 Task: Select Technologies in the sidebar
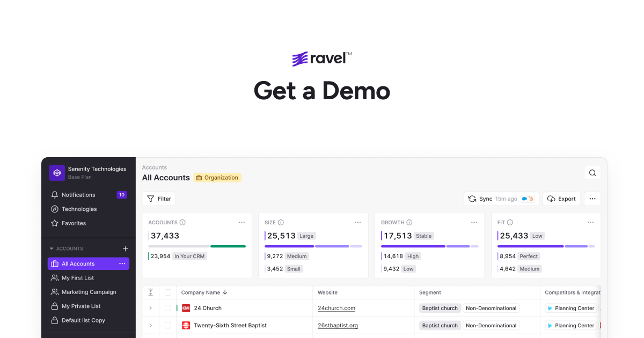click(x=78, y=209)
